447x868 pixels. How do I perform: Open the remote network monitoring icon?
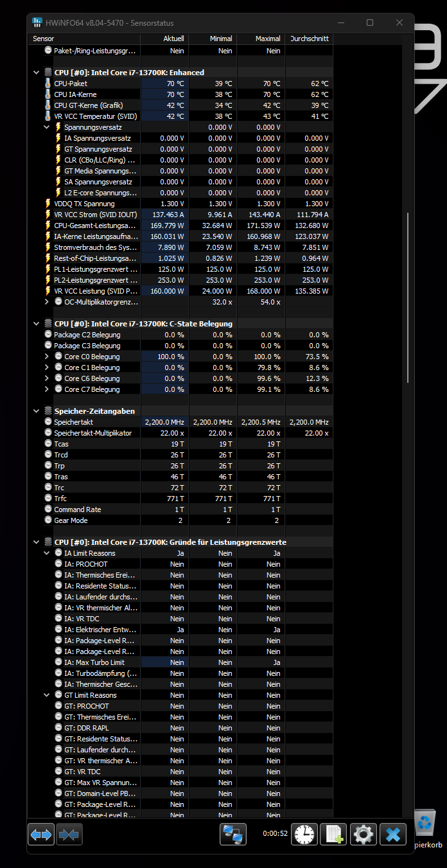tap(233, 834)
